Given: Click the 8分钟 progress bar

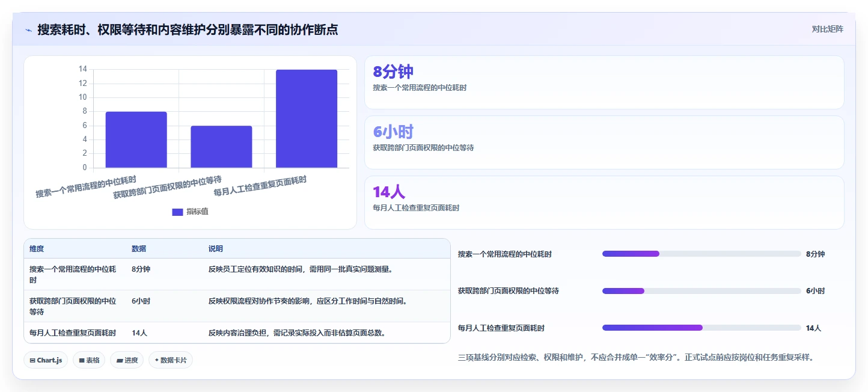Looking at the screenshot, I should point(701,254).
